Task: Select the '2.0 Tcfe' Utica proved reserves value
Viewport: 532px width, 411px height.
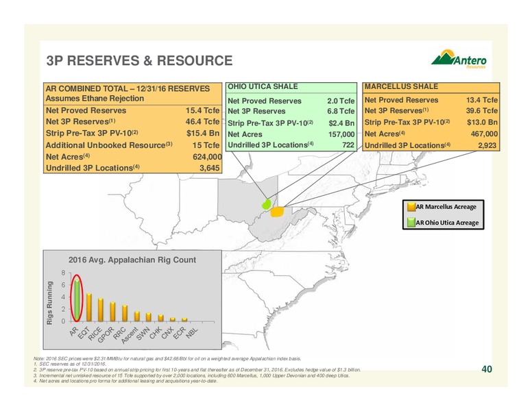Action: click(x=341, y=101)
